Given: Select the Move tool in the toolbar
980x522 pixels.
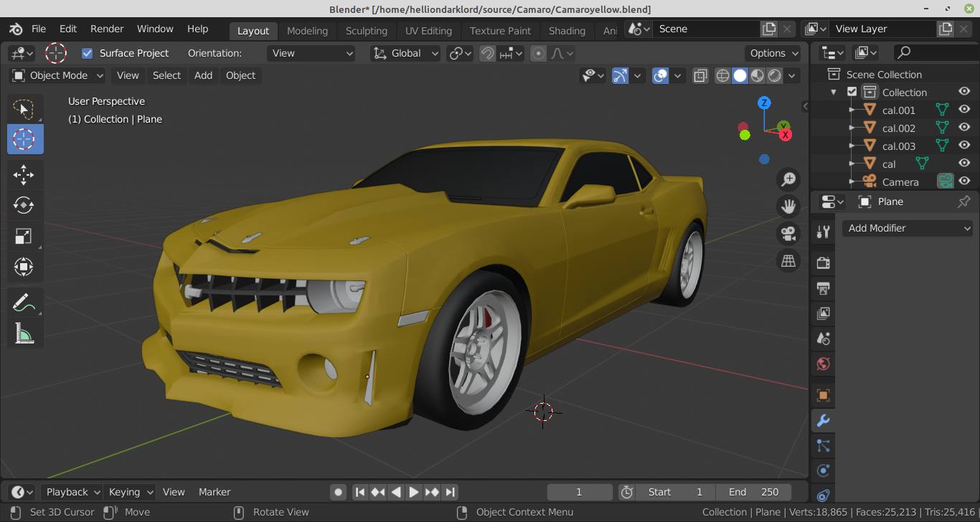Looking at the screenshot, I should 24,175.
